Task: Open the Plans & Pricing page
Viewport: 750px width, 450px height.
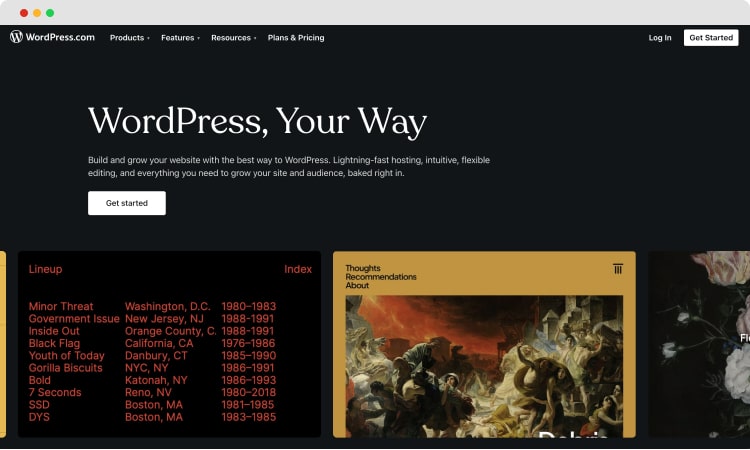Action: [296, 37]
